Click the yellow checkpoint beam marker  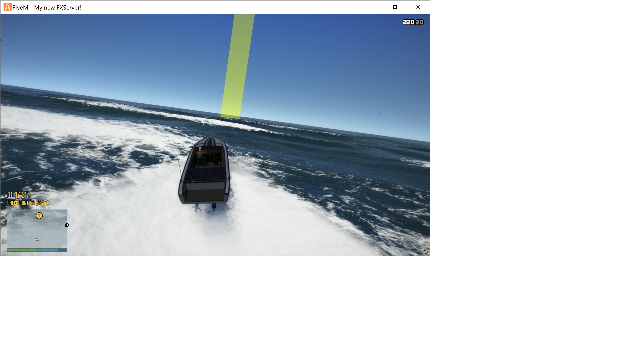238,66
